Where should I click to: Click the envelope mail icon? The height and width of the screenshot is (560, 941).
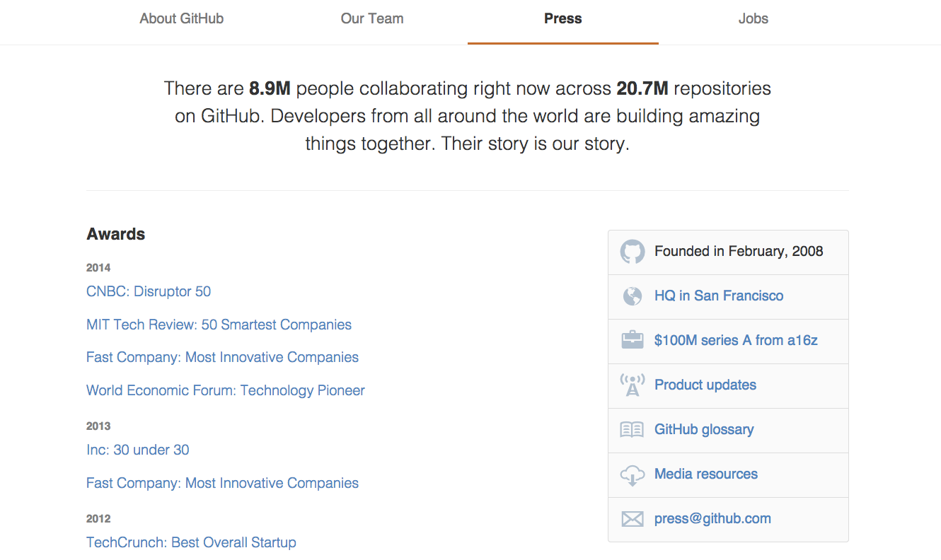633,520
